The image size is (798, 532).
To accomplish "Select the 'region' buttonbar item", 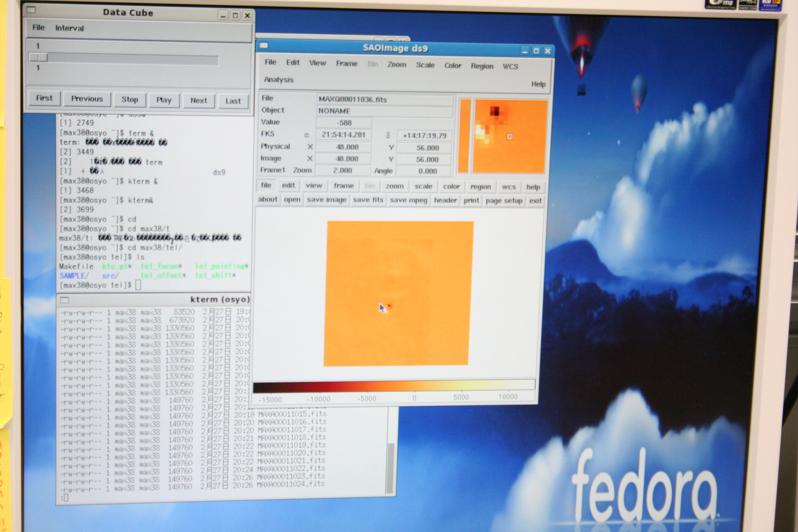I will pyautogui.click(x=481, y=187).
